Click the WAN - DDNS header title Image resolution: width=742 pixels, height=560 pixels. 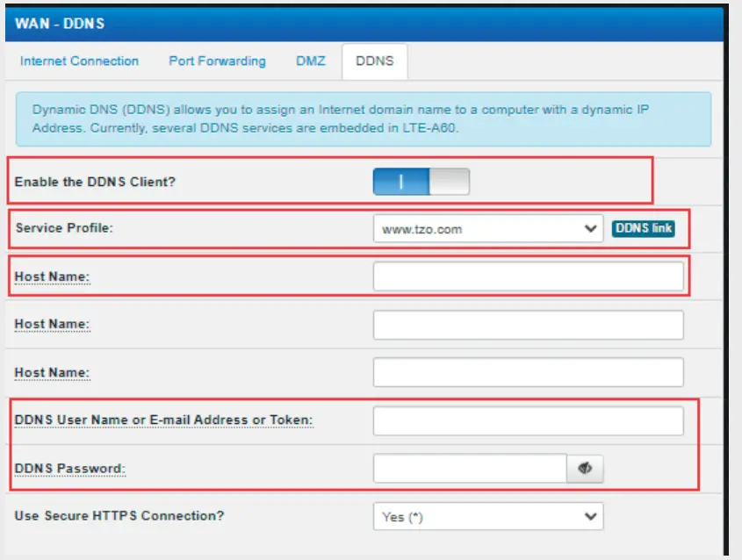(60, 24)
